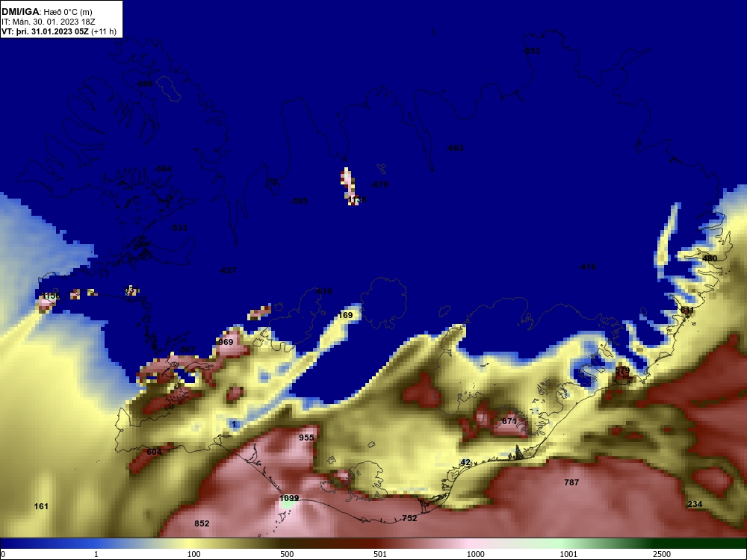The image size is (747, 560).
Task: Click the legend label 500
Action: coord(287,554)
